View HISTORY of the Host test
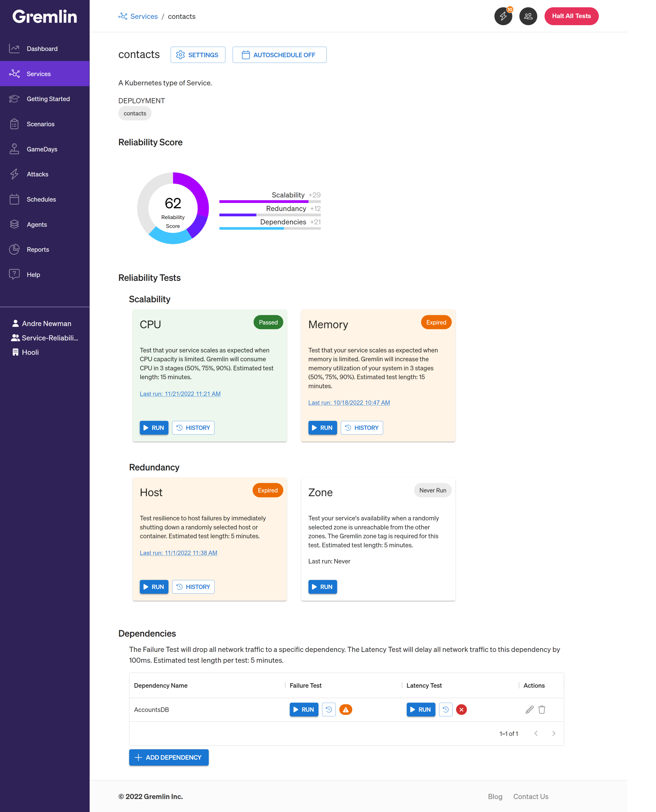The image size is (656, 812). tap(193, 587)
